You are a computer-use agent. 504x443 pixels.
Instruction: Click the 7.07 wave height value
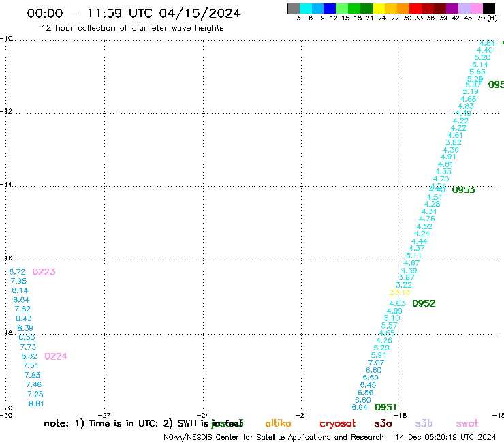376,363
